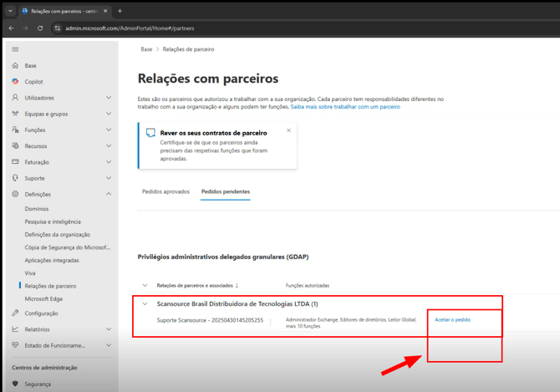Expand the Equipas e grupos section

[109, 114]
